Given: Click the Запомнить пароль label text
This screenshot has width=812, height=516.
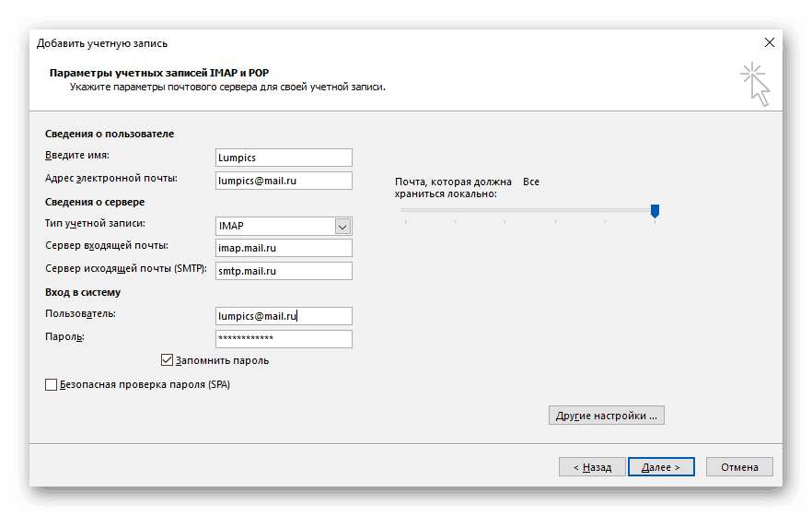Looking at the screenshot, I should click(x=224, y=360).
